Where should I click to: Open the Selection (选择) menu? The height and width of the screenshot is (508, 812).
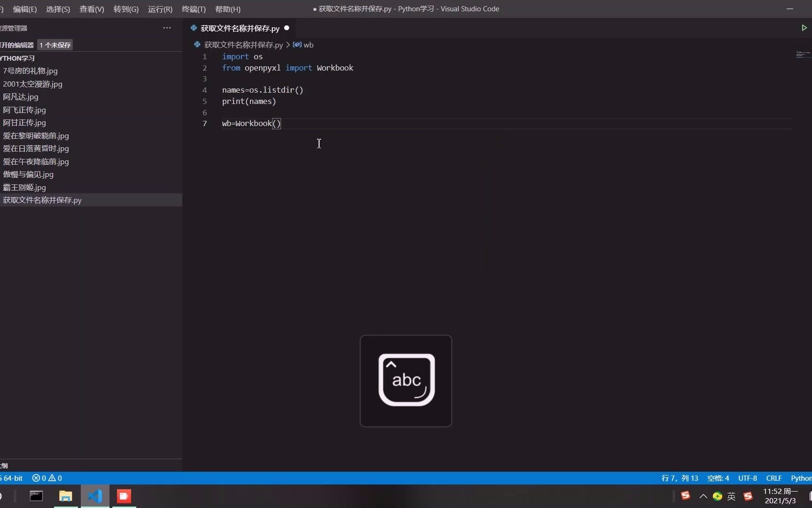[x=58, y=9]
